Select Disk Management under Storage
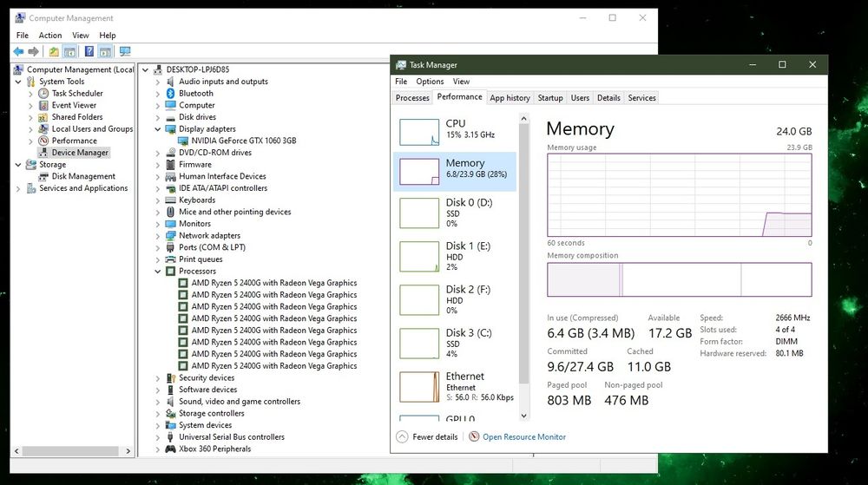The image size is (868, 485). (x=83, y=176)
